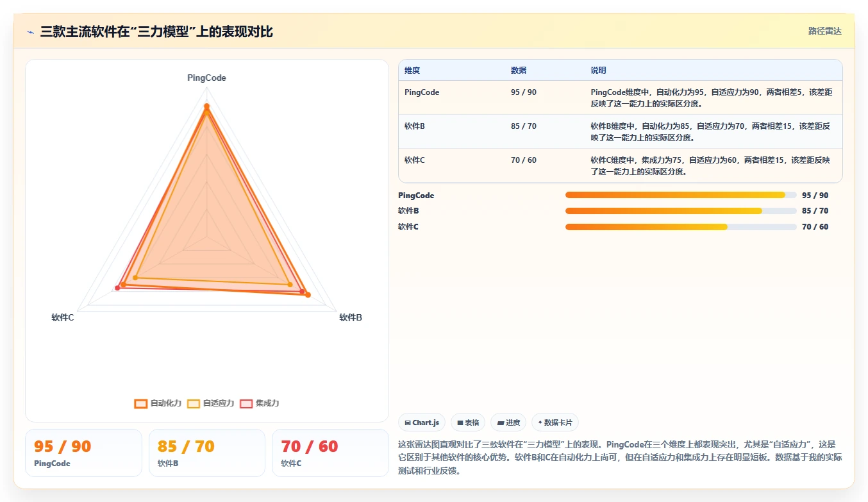This screenshot has height=502, width=868.
Task: Click the 软件B row description text
Action: point(712,131)
